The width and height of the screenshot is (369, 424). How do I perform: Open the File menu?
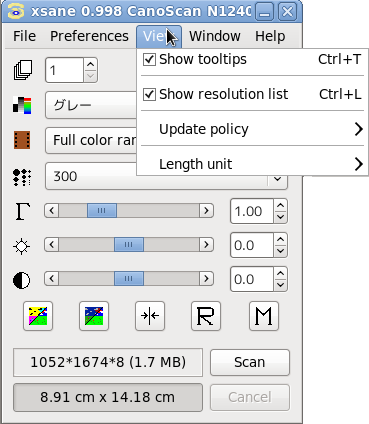pos(24,36)
